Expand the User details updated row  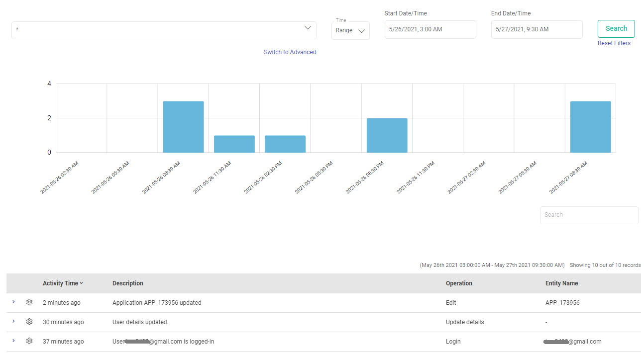13,321
